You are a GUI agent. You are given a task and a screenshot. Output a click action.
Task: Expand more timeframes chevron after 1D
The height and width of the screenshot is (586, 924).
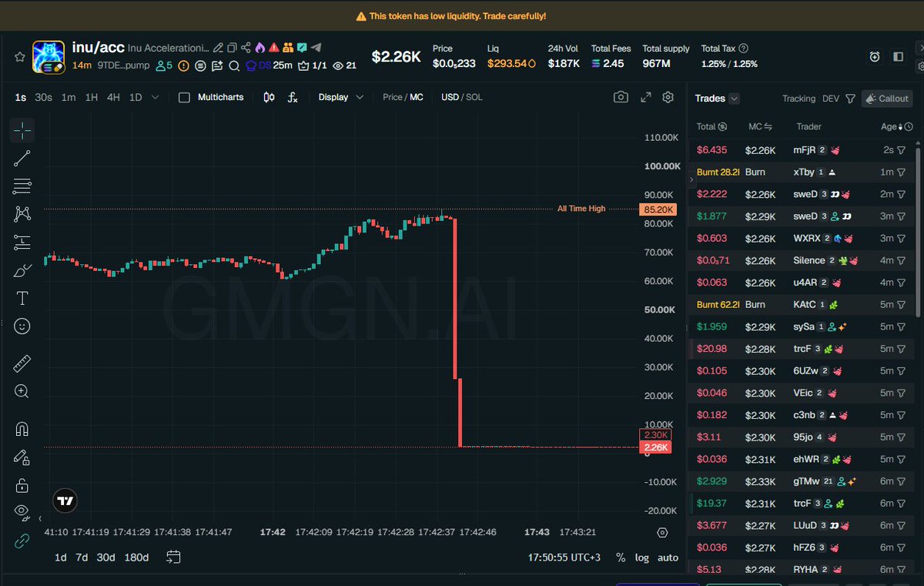(156, 97)
